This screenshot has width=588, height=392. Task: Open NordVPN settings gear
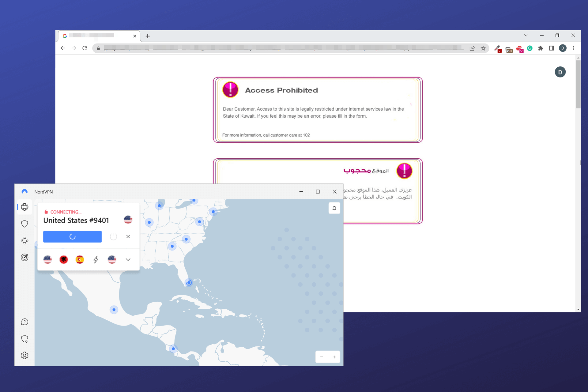tap(24, 355)
